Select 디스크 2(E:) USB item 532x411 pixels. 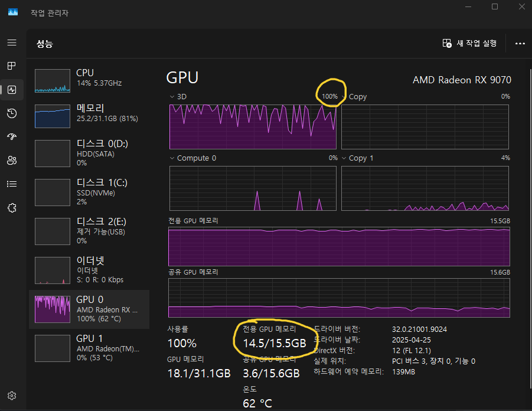coord(89,231)
